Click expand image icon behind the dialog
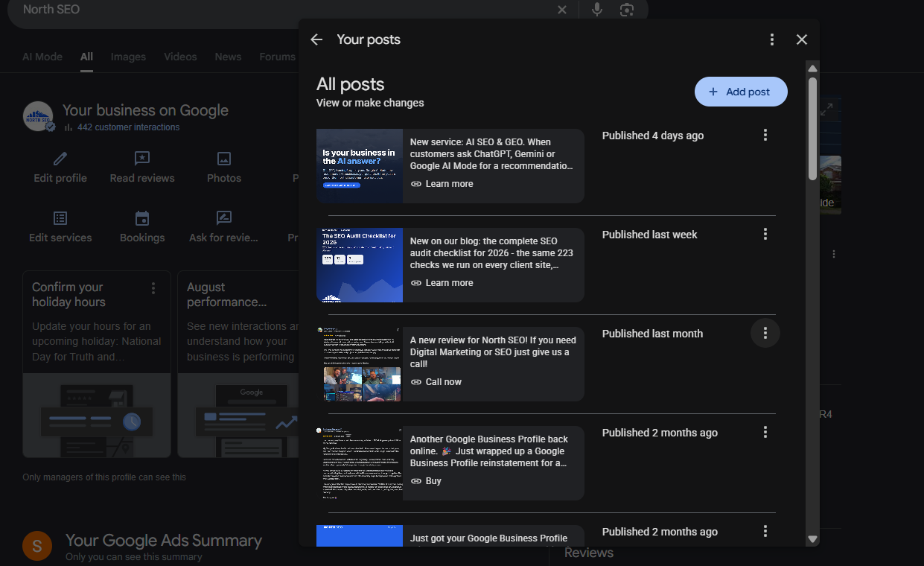Screen dimensions: 924x566 (826, 110)
